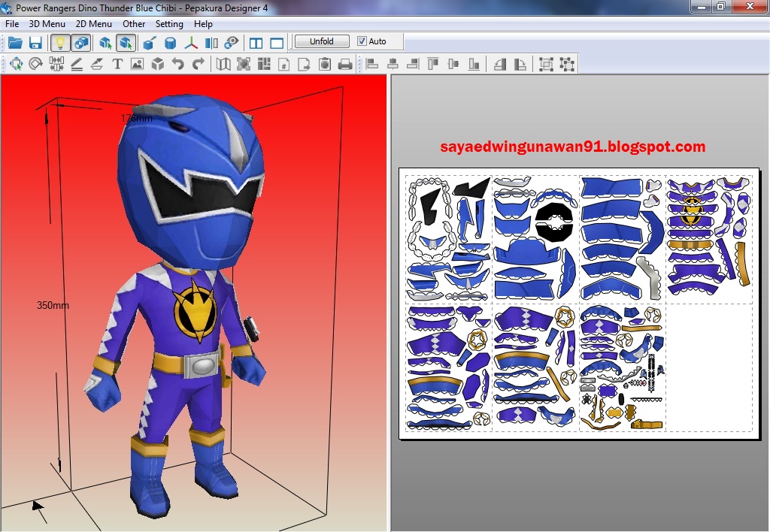Ungroup the selected parts
Screen dimensions: 770x532
tap(567, 64)
